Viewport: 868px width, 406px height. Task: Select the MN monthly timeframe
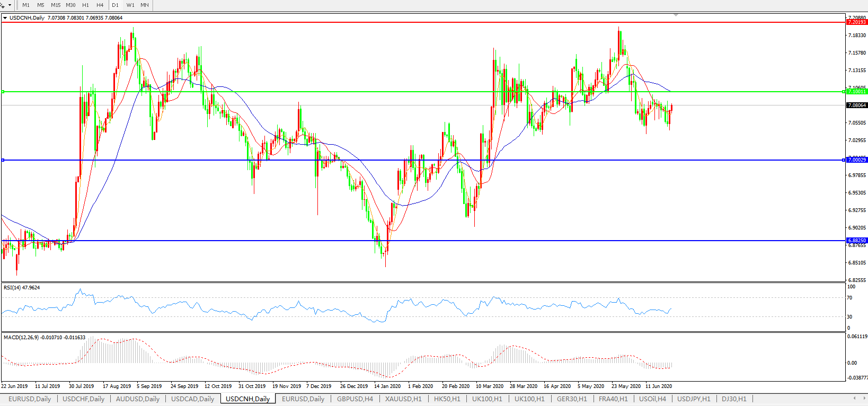point(145,5)
